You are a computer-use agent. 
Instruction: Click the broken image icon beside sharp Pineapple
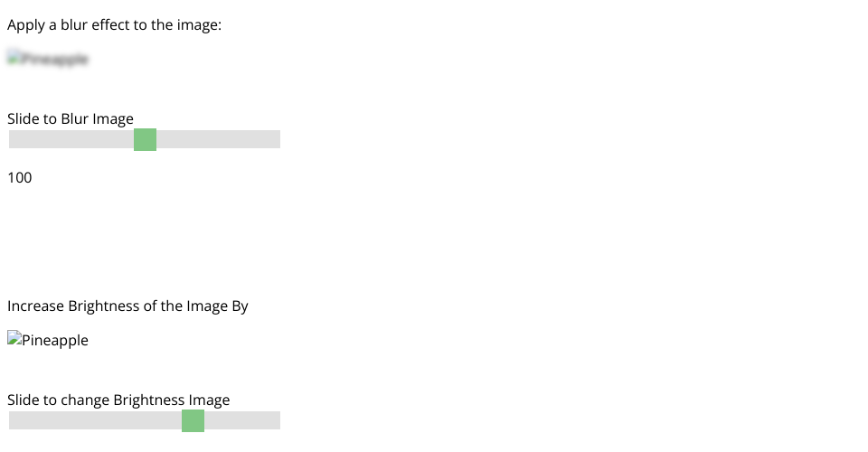pyautogui.click(x=14, y=340)
